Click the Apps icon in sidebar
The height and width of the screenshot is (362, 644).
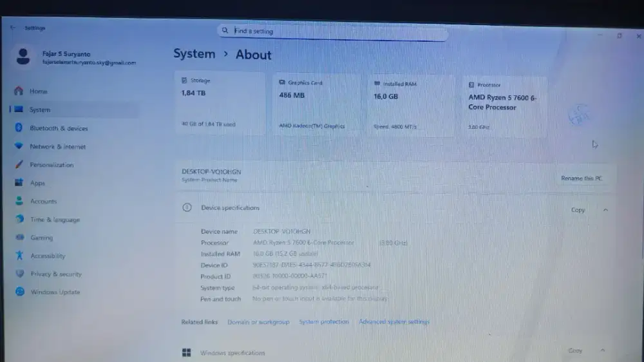pos(19,182)
